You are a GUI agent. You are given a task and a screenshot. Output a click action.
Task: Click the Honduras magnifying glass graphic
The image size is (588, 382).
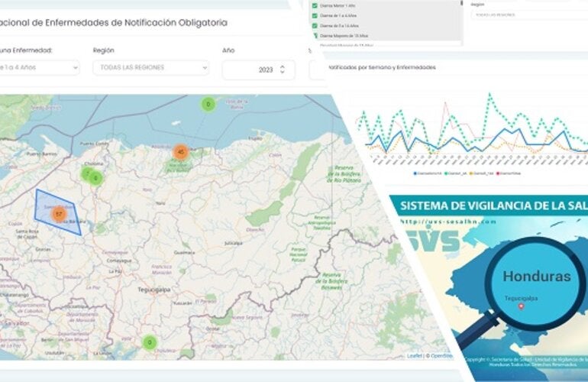(x=536, y=283)
